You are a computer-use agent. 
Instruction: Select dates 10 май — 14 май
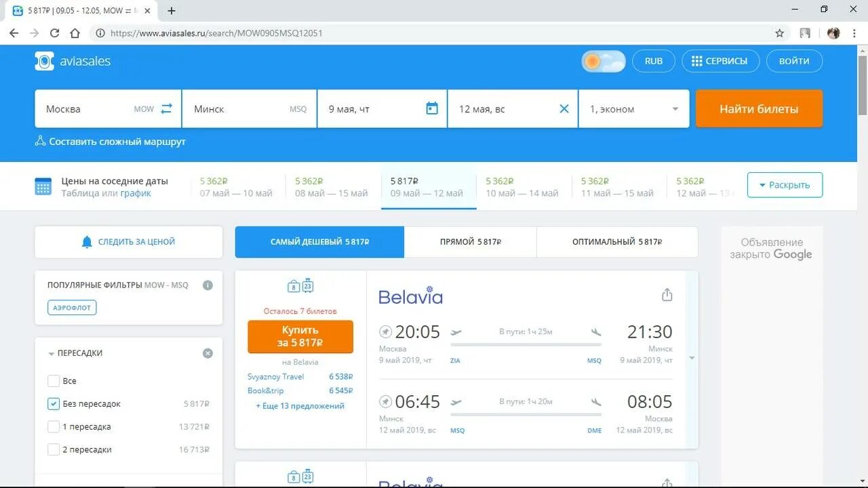(522, 187)
